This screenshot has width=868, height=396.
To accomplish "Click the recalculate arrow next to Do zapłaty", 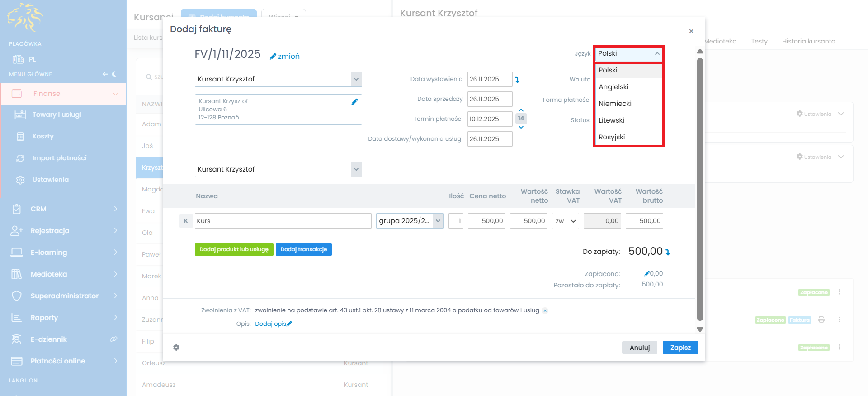I will [x=668, y=252].
